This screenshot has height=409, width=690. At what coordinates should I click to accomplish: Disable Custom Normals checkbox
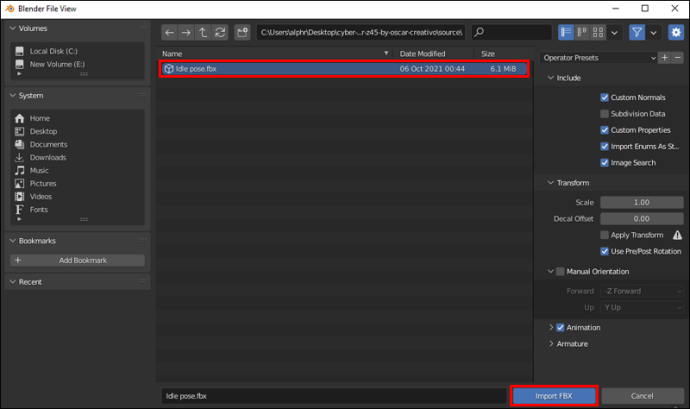pyautogui.click(x=604, y=97)
